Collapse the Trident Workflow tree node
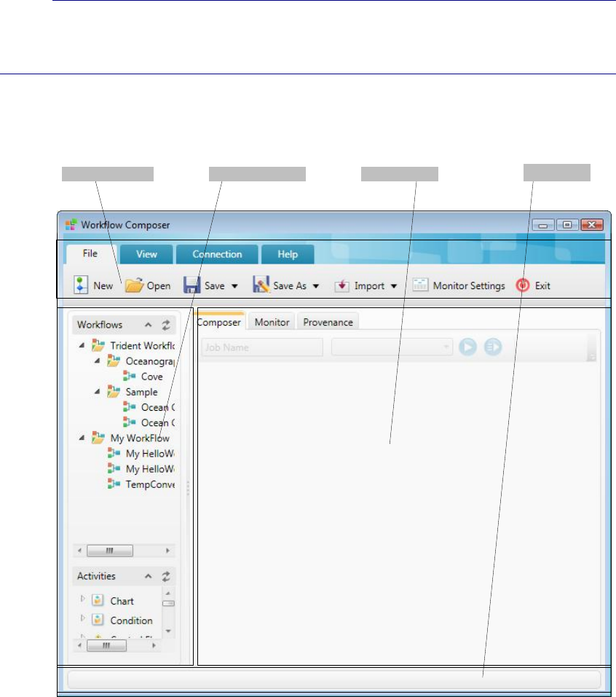Image resolution: width=616 pixels, height=697 pixels. coord(82,345)
